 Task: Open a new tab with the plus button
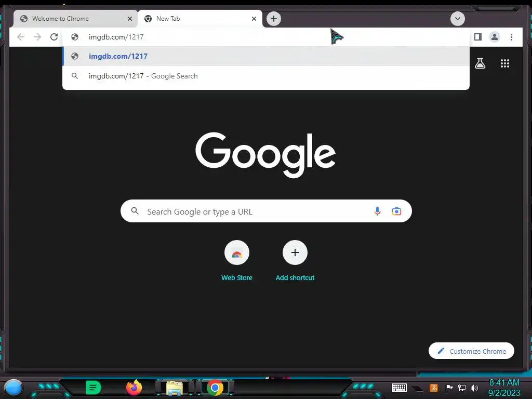[274, 19]
